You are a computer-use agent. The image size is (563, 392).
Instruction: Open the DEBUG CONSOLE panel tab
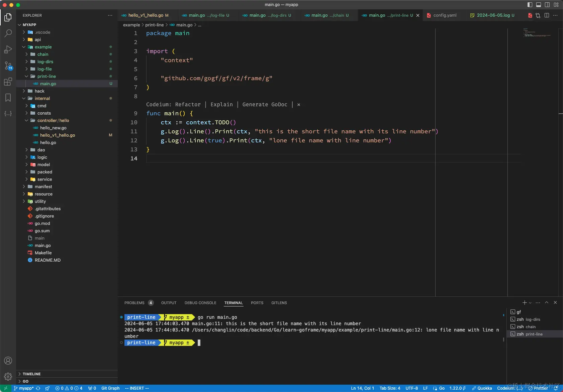(x=200, y=303)
